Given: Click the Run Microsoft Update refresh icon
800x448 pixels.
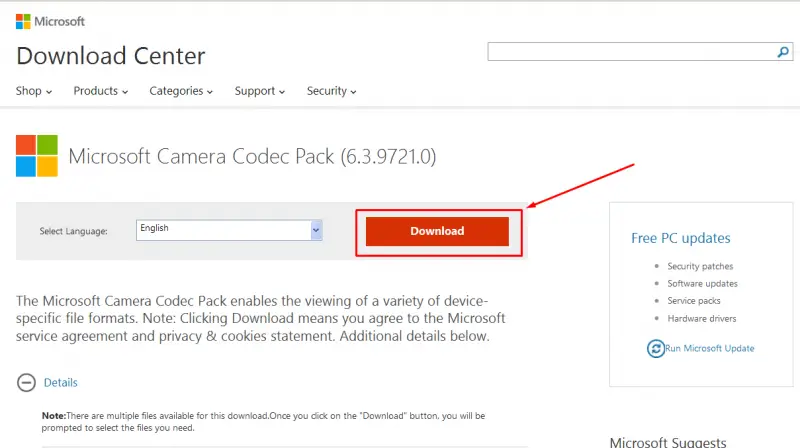Looking at the screenshot, I should [656, 349].
